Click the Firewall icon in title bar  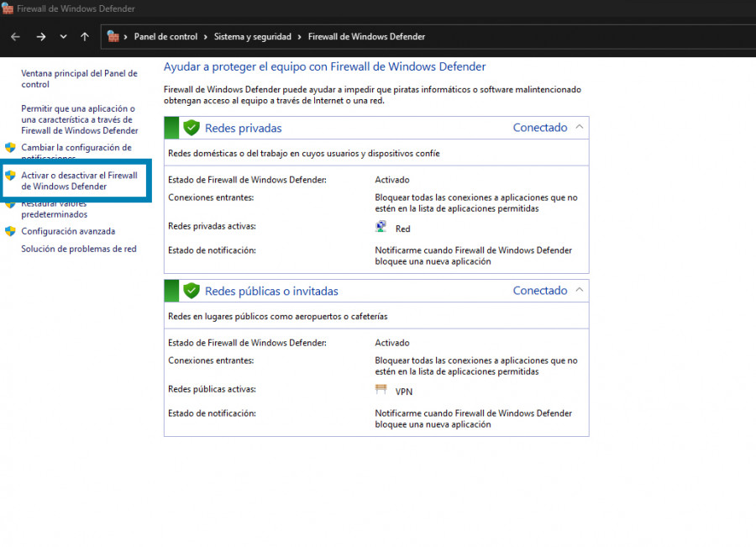(x=8, y=8)
